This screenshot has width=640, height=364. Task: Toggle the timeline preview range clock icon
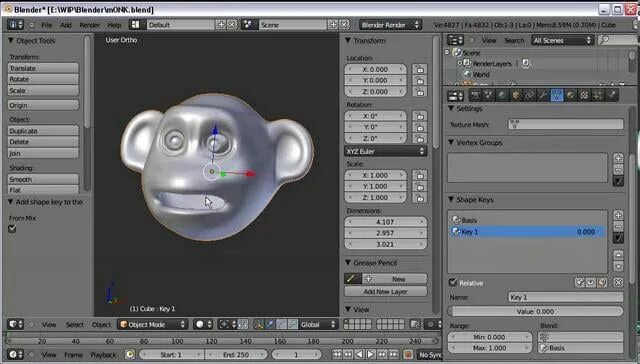(130, 355)
